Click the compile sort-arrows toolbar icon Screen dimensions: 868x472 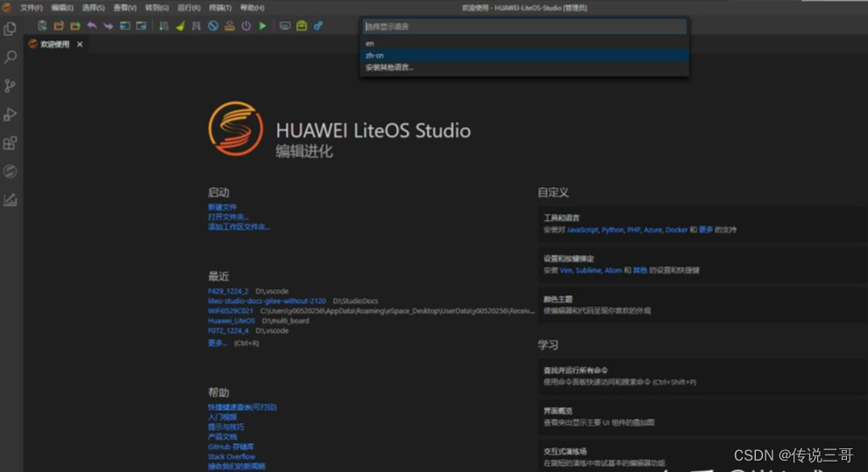[x=164, y=25]
